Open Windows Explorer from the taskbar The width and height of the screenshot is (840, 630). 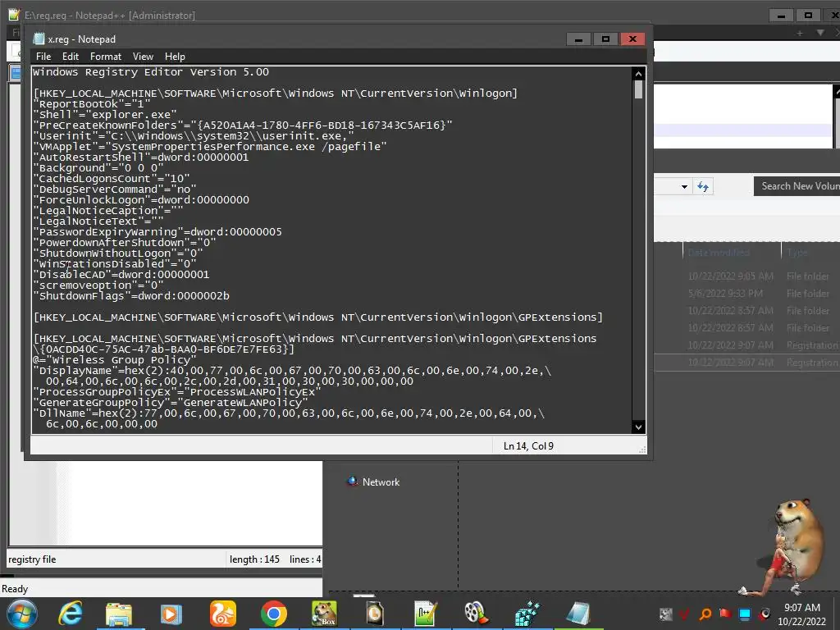119,614
